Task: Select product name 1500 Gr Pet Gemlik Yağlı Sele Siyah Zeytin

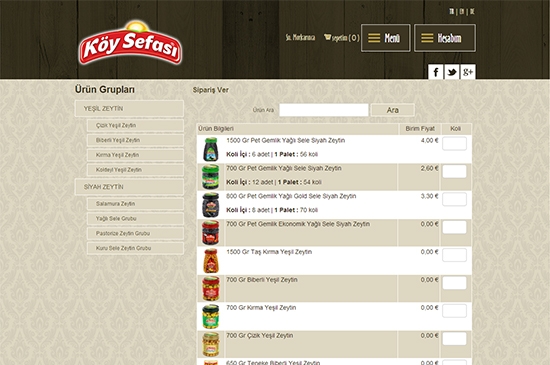Action: pos(286,140)
